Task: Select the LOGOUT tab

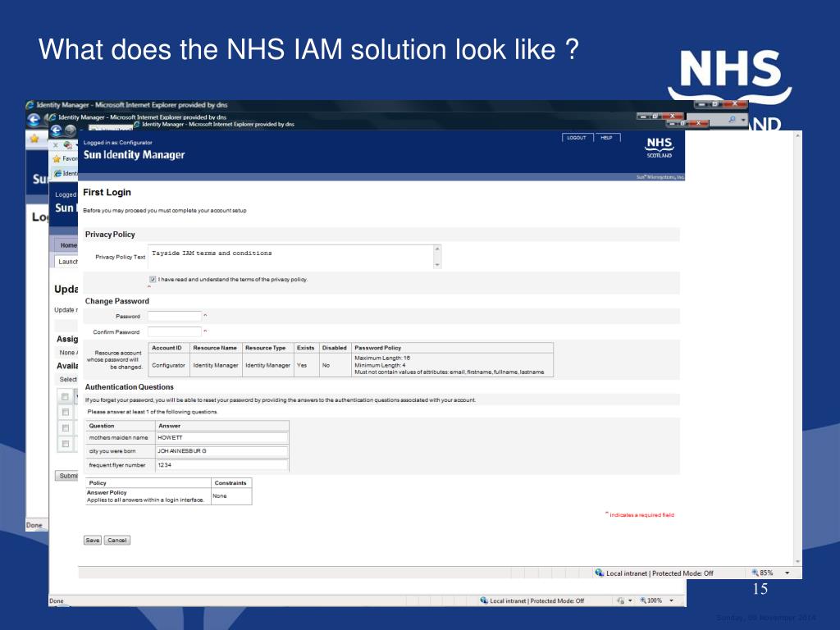Action: [577, 138]
